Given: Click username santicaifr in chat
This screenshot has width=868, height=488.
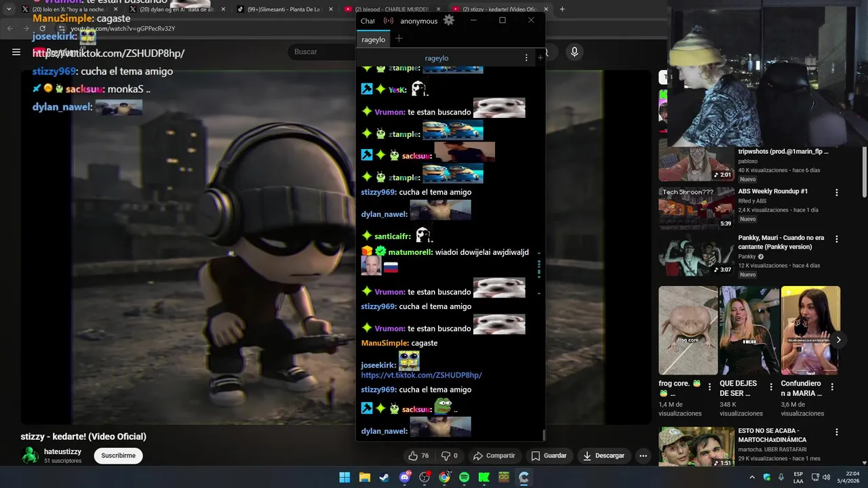Looking at the screenshot, I should pos(393,236).
